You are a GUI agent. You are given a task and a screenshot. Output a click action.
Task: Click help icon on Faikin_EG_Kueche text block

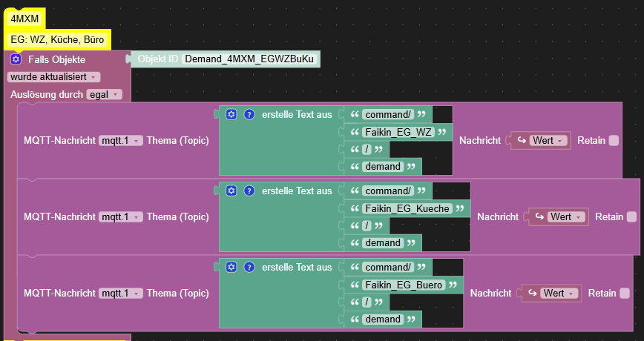coord(249,191)
